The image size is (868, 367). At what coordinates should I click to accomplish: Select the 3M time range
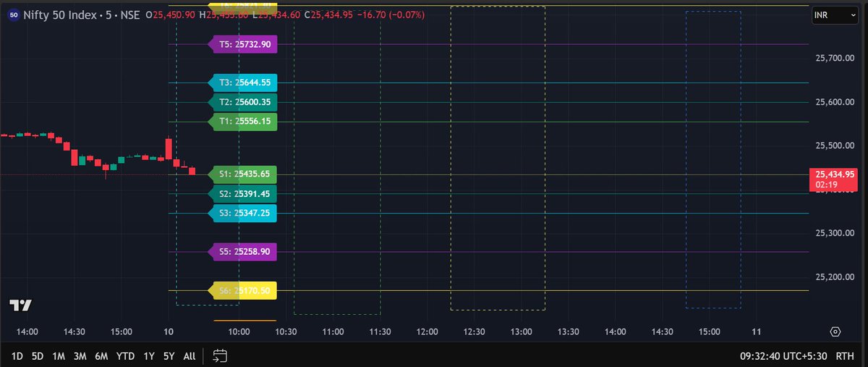(x=80, y=356)
